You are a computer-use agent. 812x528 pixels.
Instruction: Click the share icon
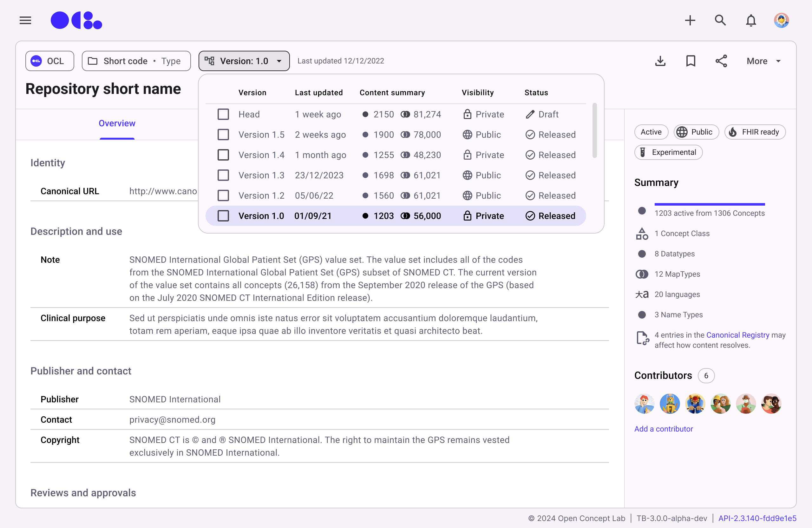tap(721, 61)
